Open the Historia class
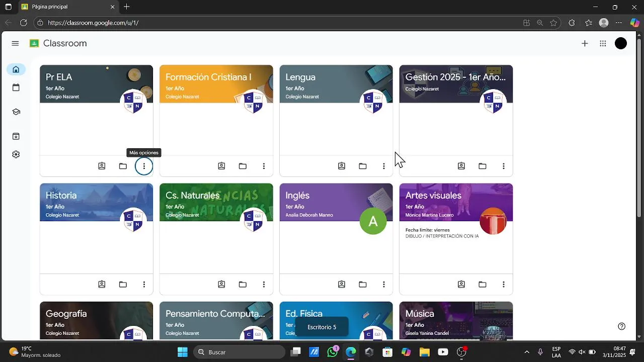Screen dimensions: 644x362 [61, 195]
